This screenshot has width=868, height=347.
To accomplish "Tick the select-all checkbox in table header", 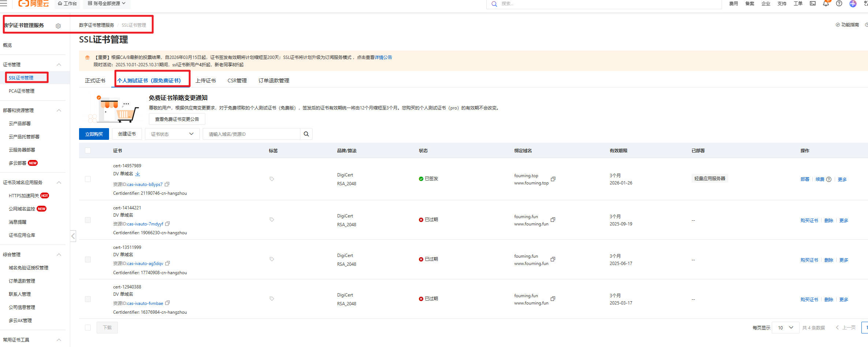I will click(88, 150).
